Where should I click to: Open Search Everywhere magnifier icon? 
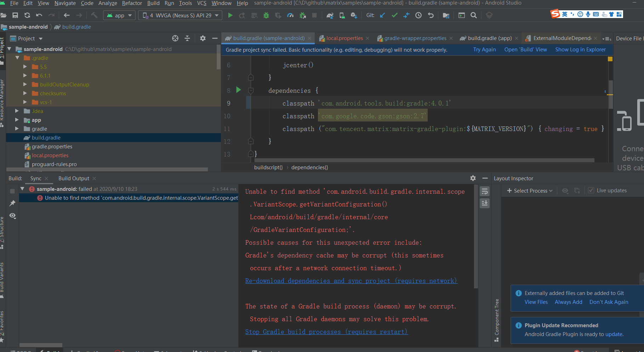[x=474, y=15]
